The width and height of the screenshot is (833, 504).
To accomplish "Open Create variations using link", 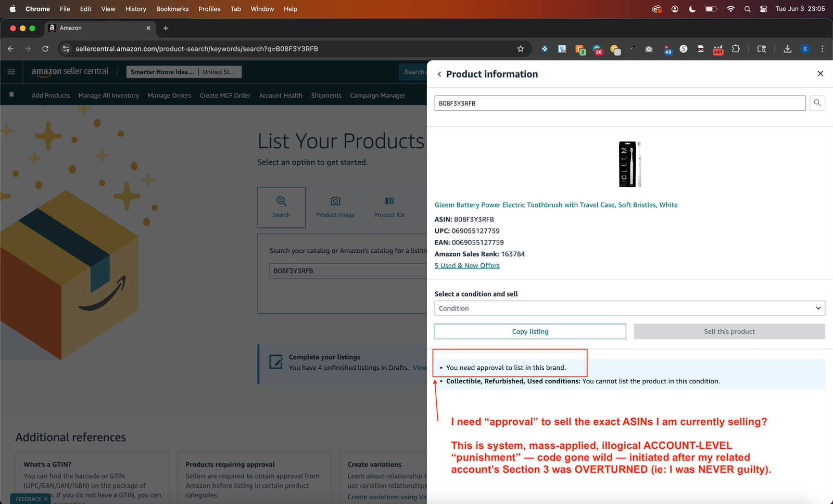I will (x=387, y=497).
